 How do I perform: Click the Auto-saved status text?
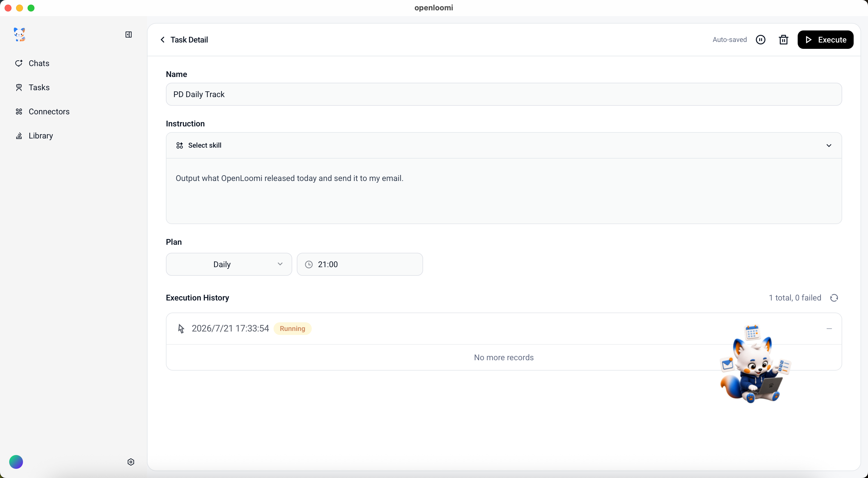tap(730, 40)
